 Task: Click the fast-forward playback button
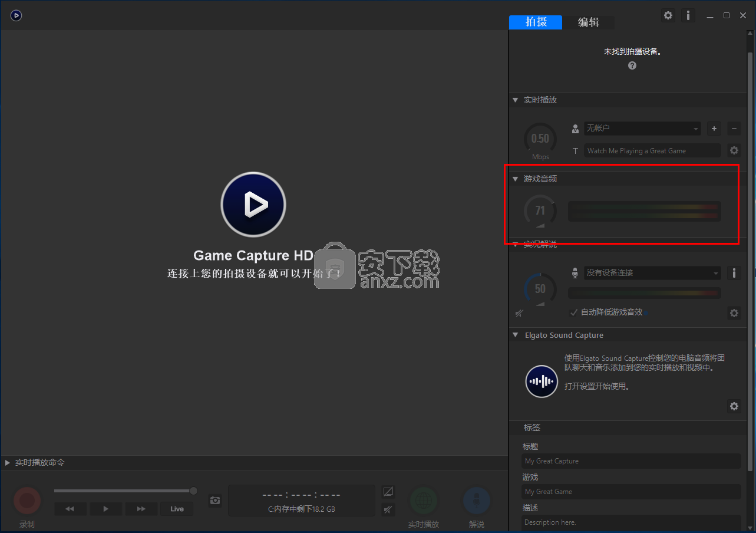[x=141, y=509]
